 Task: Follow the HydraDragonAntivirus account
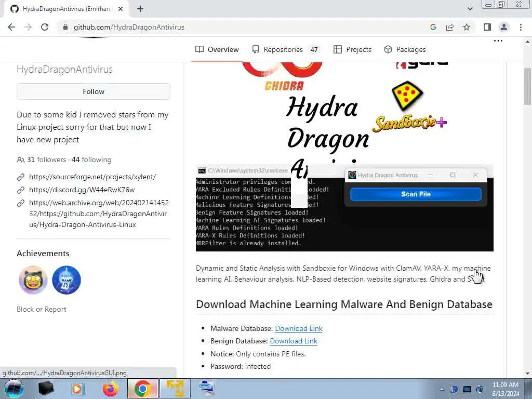click(94, 91)
